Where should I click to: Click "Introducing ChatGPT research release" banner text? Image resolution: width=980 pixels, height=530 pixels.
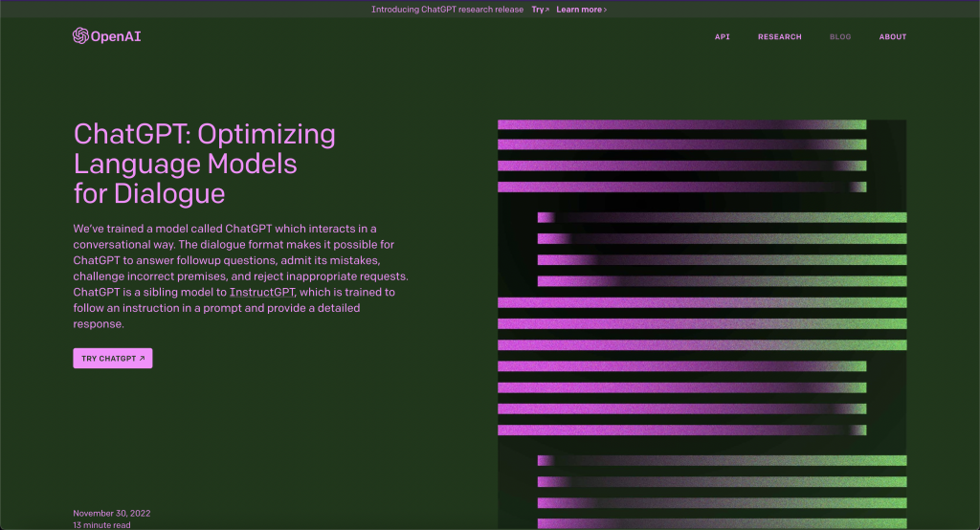[447, 10]
